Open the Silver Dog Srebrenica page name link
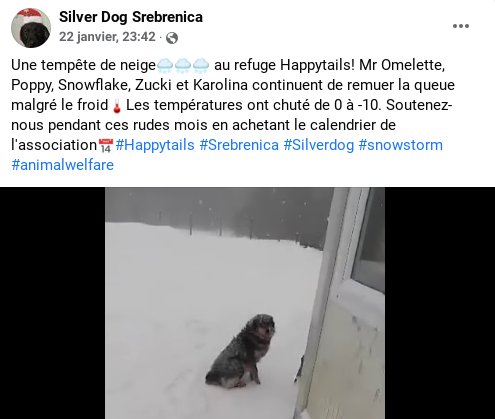This screenshot has height=419, width=495. [x=131, y=17]
